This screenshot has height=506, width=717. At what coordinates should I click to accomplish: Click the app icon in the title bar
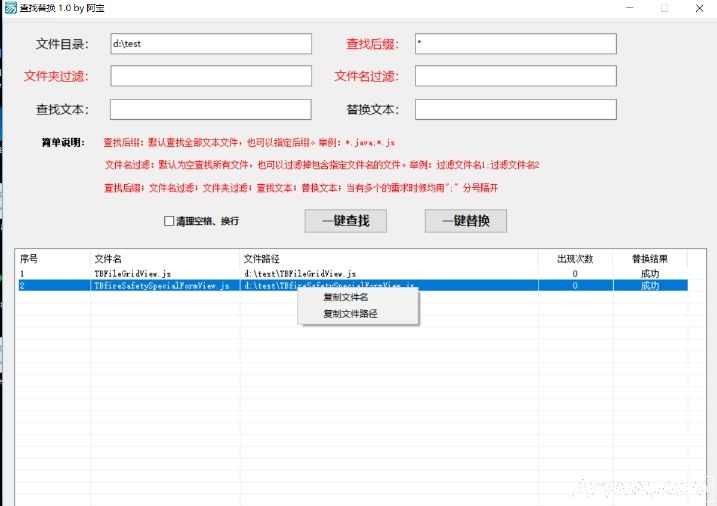(x=11, y=8)
